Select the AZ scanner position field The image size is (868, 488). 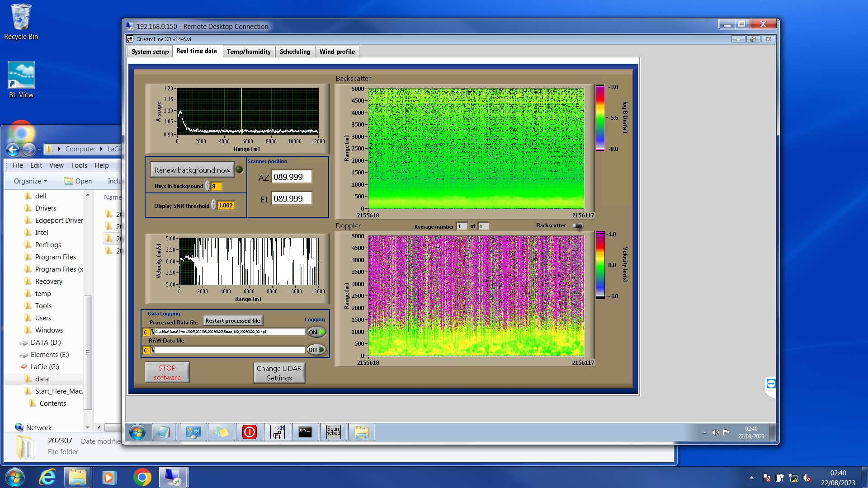pyautogui.click(x=292, y=177)
